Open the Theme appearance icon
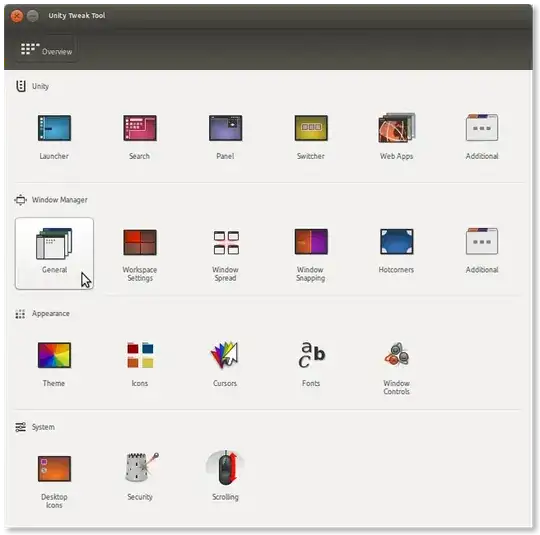This screenshot has height=535, width=540. (54, 355)
